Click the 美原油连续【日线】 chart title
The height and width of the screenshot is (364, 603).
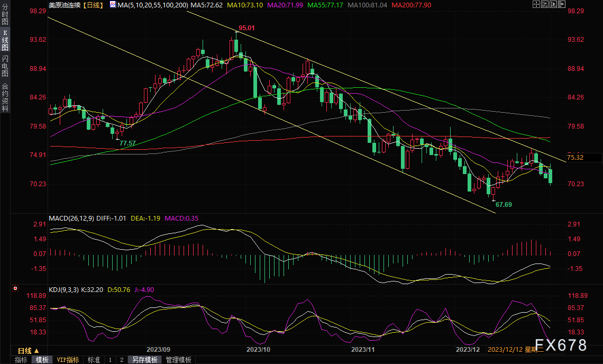pyautogui.click(x=76, y=5)
